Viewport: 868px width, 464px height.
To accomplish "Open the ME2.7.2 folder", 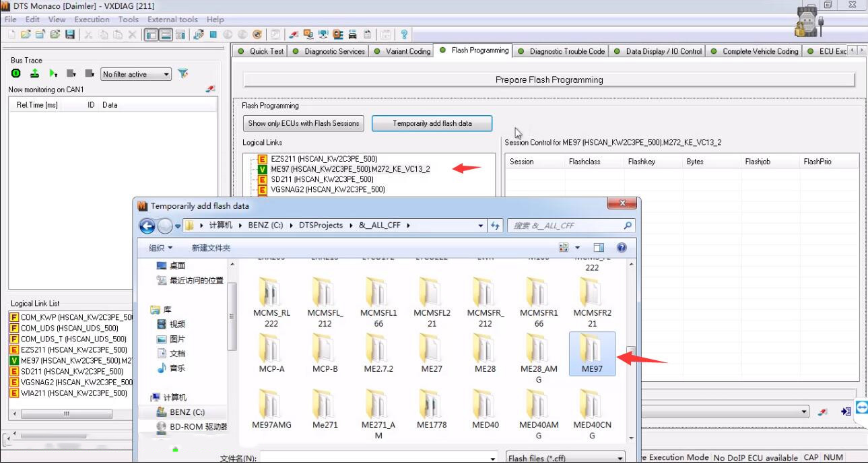I will coord(378,353).
